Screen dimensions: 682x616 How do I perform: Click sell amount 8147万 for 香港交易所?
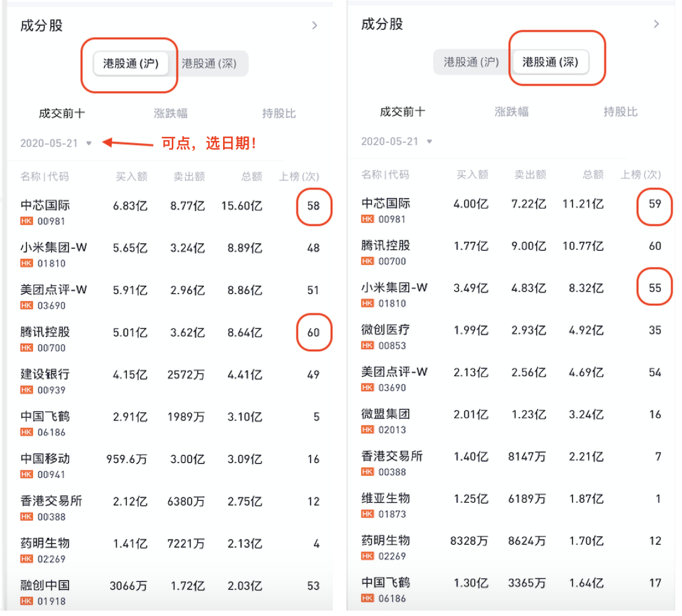point(527,456)
